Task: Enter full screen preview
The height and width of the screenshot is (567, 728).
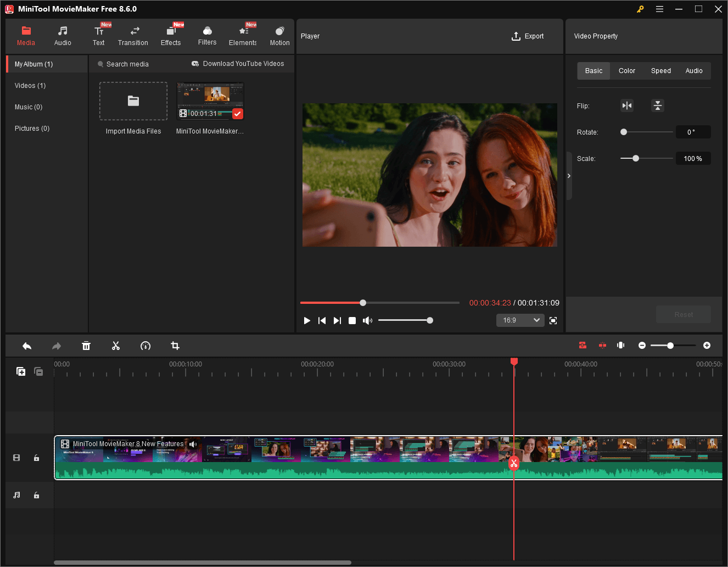Action: coord(553,320)
